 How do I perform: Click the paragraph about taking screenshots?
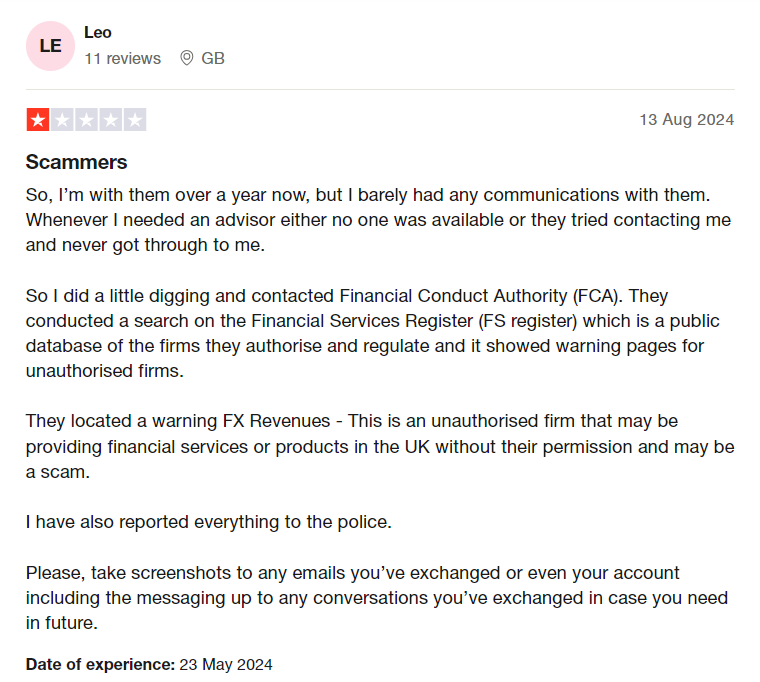coord(377,598)
